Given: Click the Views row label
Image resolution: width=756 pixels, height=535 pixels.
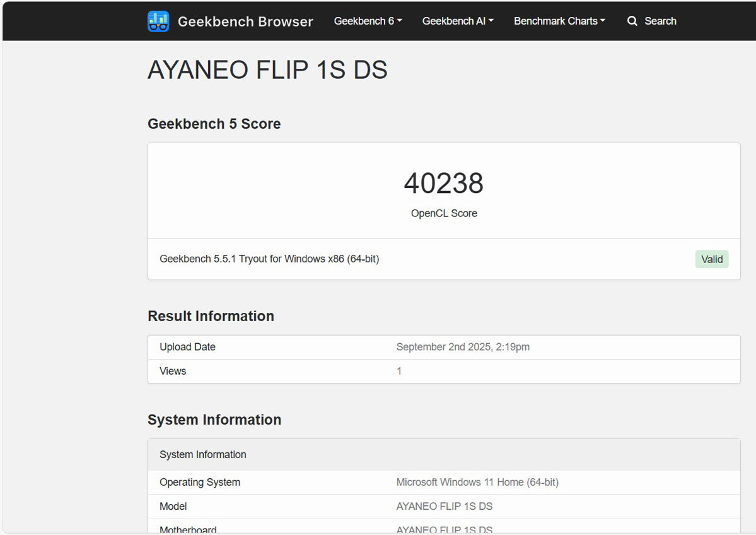Looking at the screenshot, I should (x=173, y=371).
